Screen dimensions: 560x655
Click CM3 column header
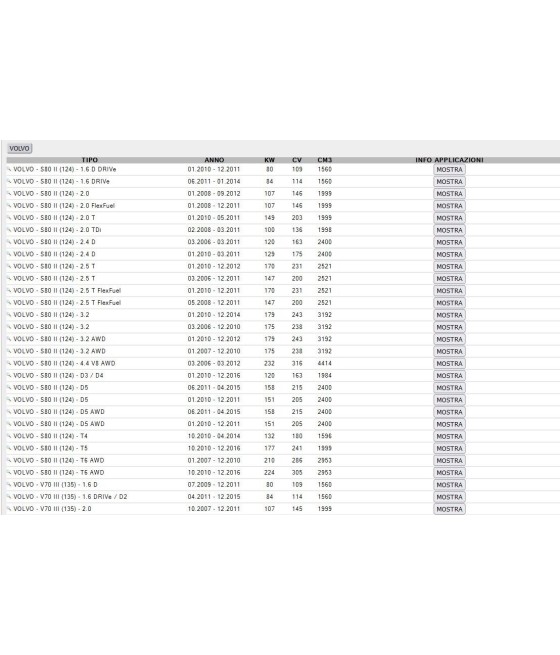tap(324, 160)
